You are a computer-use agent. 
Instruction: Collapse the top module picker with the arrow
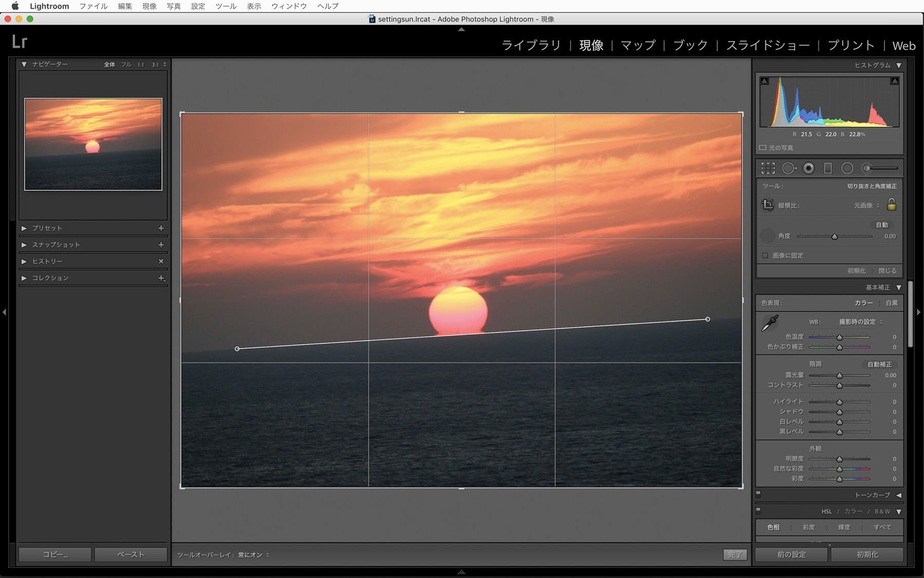tap(461, 29)
